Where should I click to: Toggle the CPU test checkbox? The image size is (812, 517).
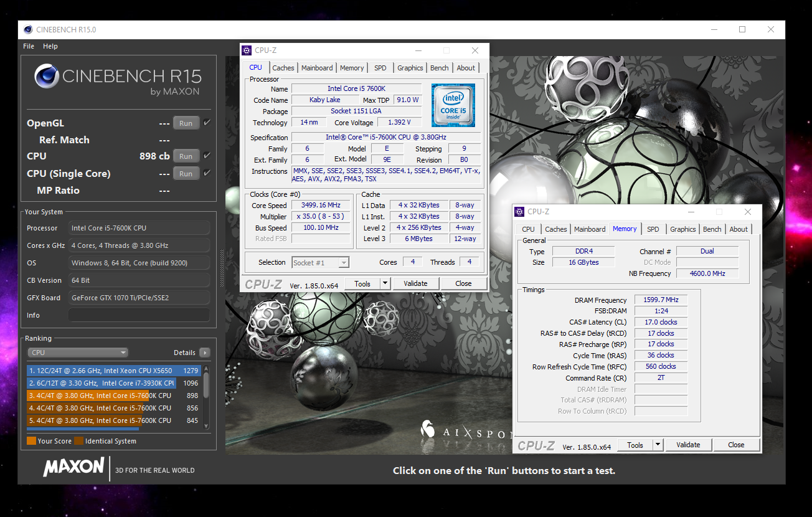(x=207, y=156)
